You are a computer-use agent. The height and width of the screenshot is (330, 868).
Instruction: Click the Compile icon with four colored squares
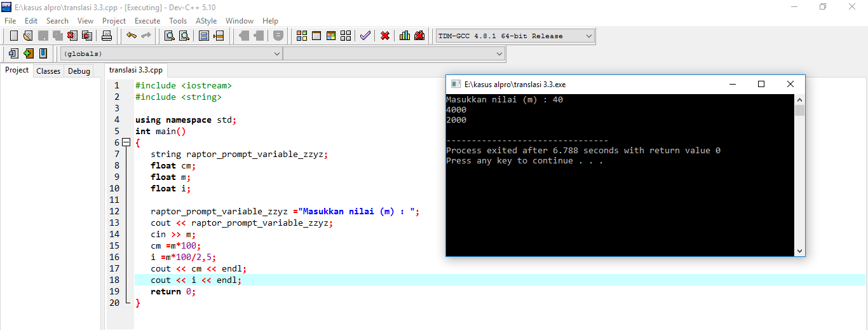tap(302, 36)
